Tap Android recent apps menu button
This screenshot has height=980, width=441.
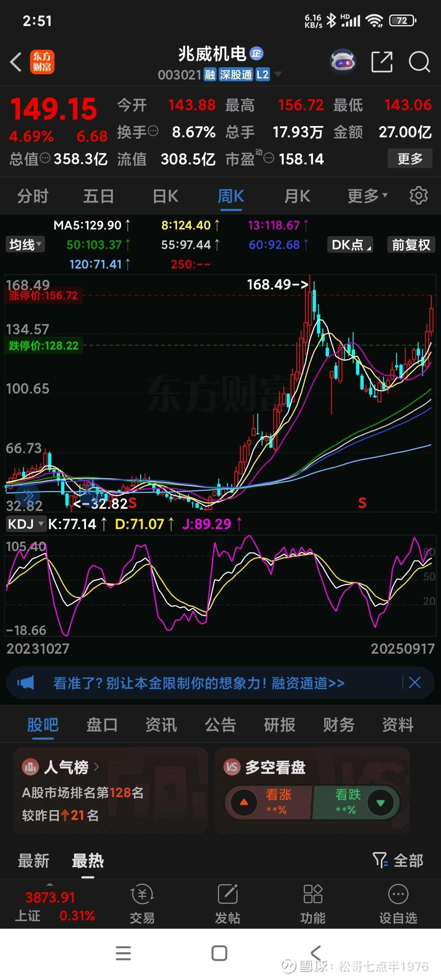point(123,953)
